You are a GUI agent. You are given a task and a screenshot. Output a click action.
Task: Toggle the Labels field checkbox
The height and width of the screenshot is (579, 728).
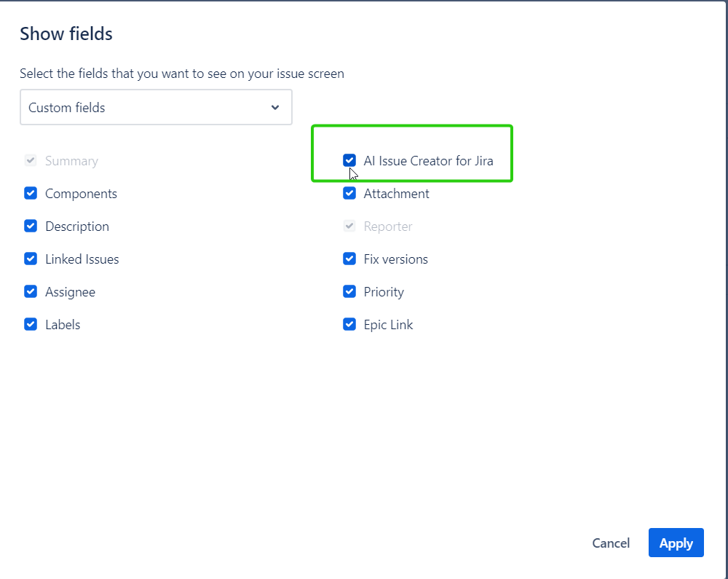(31, 325)
